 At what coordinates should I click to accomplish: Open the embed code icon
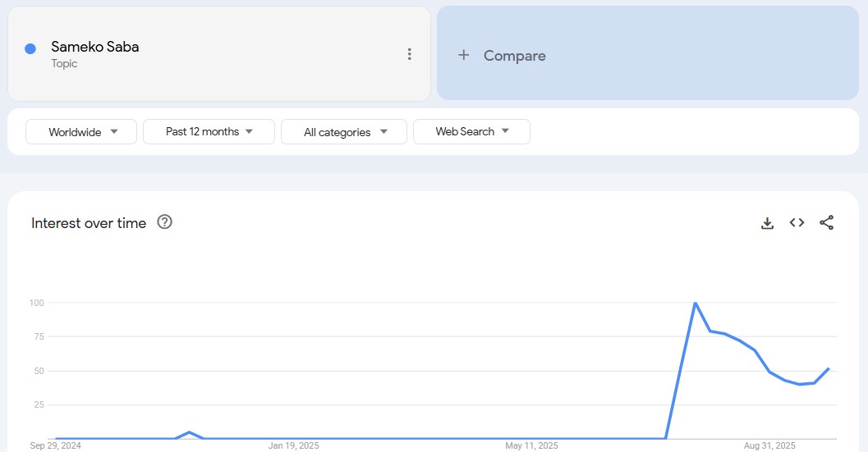tap(797, 223)
